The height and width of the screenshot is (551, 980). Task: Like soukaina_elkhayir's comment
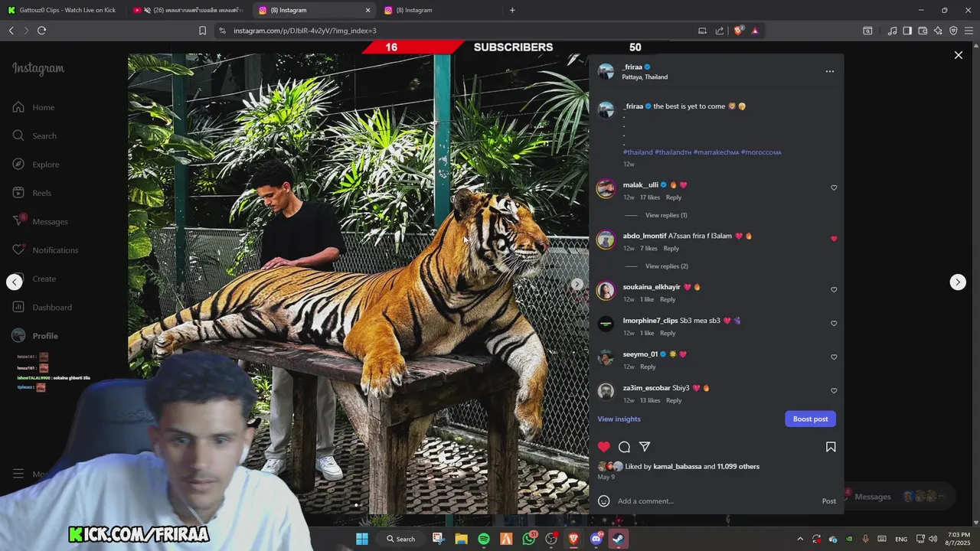tap(834, 290)
